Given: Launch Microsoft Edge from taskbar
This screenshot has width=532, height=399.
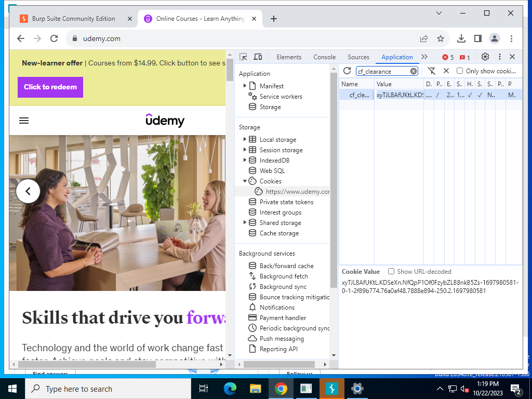Looking at the screenshot, I should (230, 389).
